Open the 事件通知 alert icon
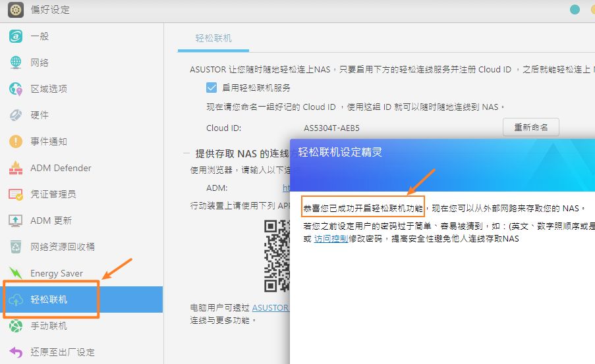The image size is (595, 364). 16,142
